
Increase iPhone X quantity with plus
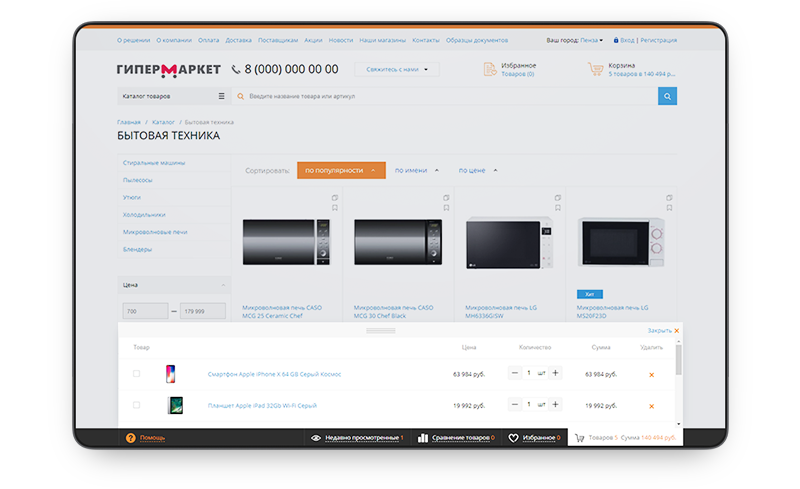point(556,373)
